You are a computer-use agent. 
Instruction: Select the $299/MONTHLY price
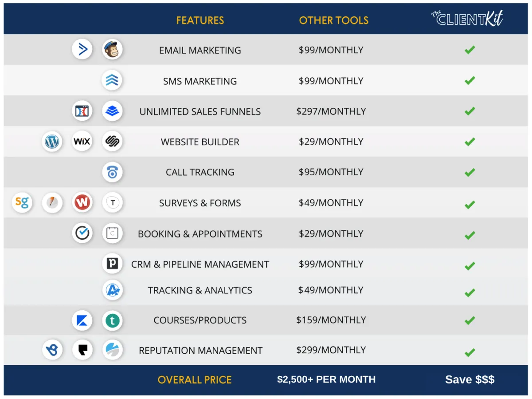point(331,350)
